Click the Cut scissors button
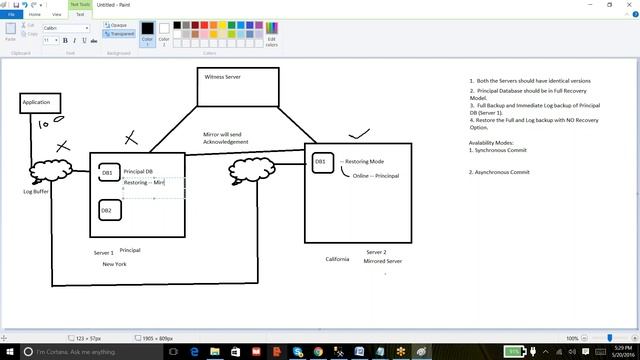This screenshot has width=640, height=360. point(28,25)
